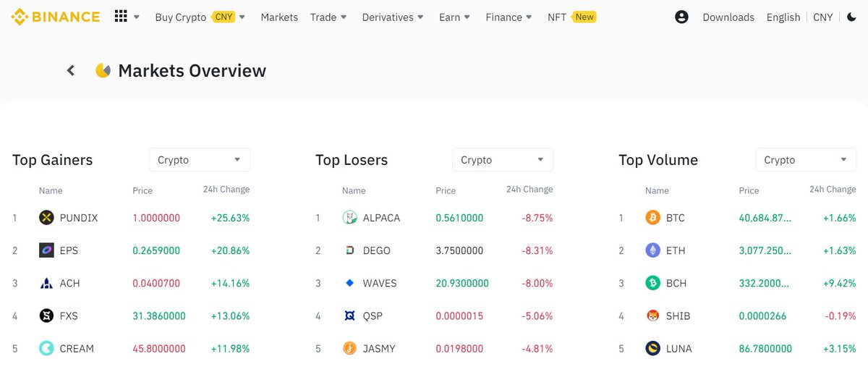Click 24h Change header in Top Gainers
The image size is (868, 372).
(x=226, y=190)
